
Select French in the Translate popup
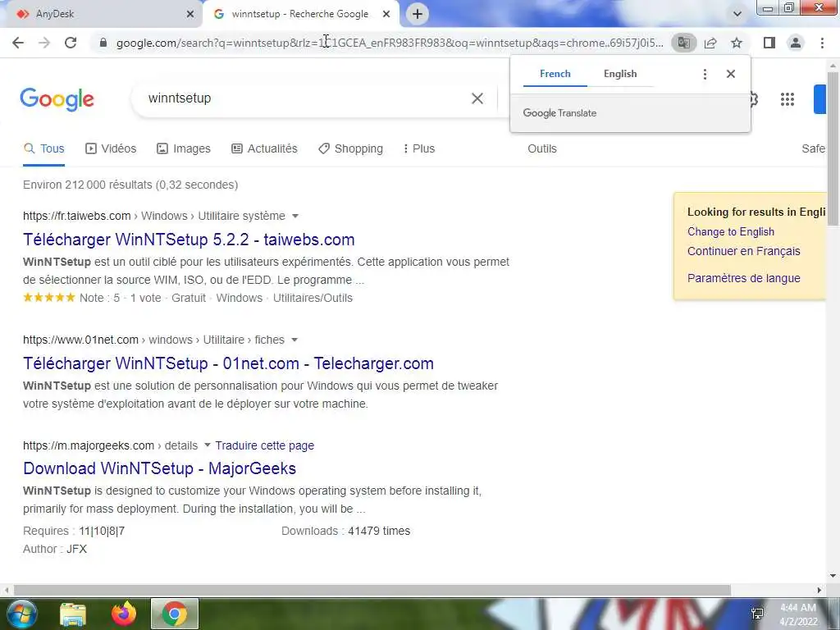pyautogui.click(x=555, y=74)
